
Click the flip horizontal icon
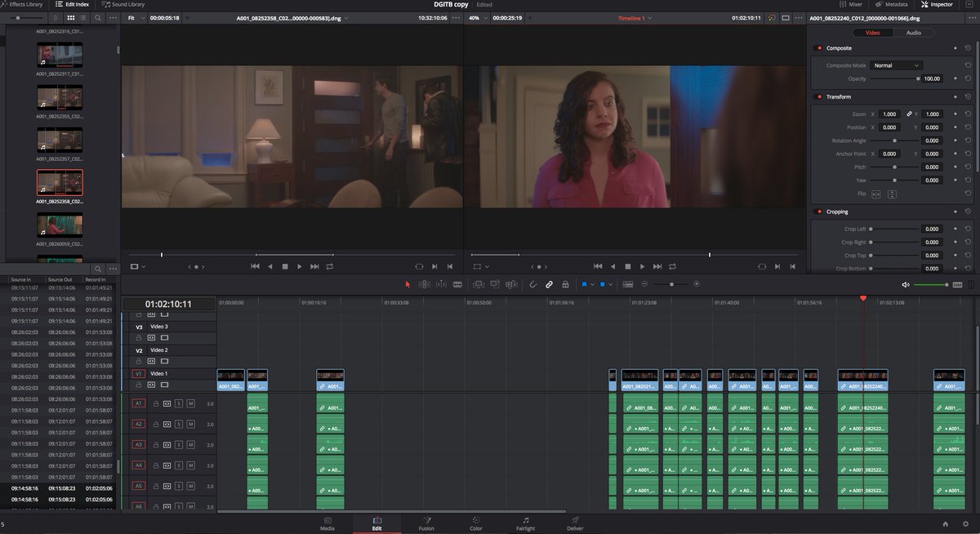[x=876, y=194]
